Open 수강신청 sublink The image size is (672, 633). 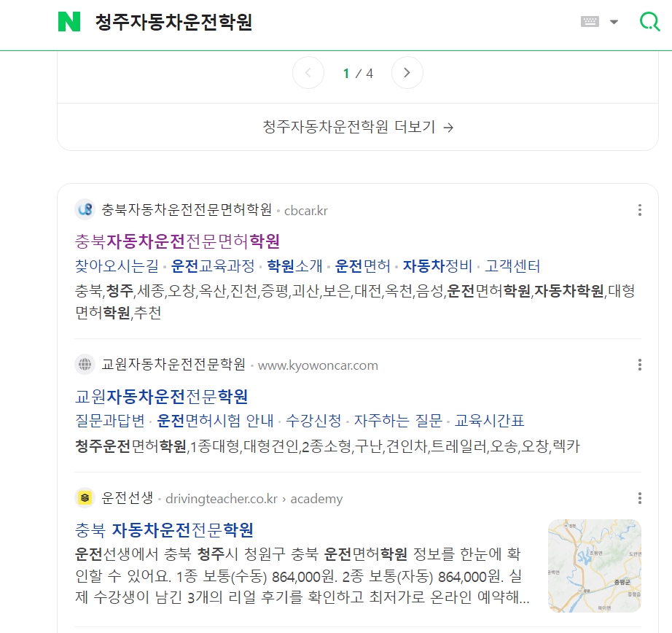[313, 420]
